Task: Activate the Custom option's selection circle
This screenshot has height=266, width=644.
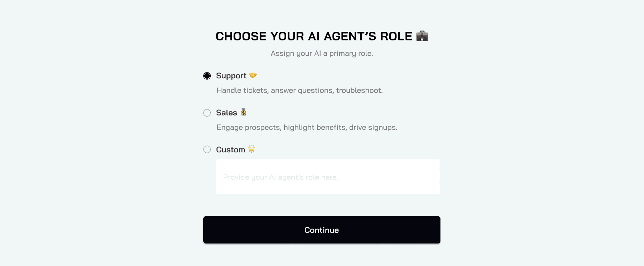Action: 207,149
